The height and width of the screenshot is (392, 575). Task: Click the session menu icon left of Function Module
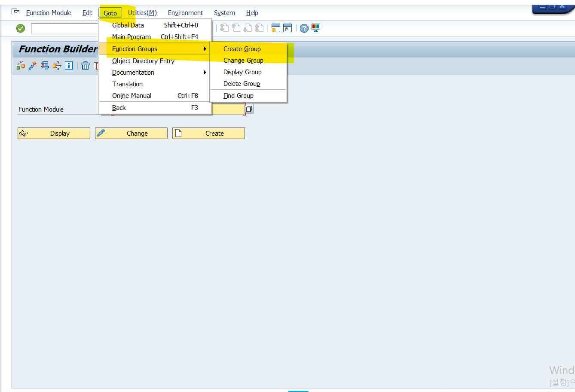point(15,12)
